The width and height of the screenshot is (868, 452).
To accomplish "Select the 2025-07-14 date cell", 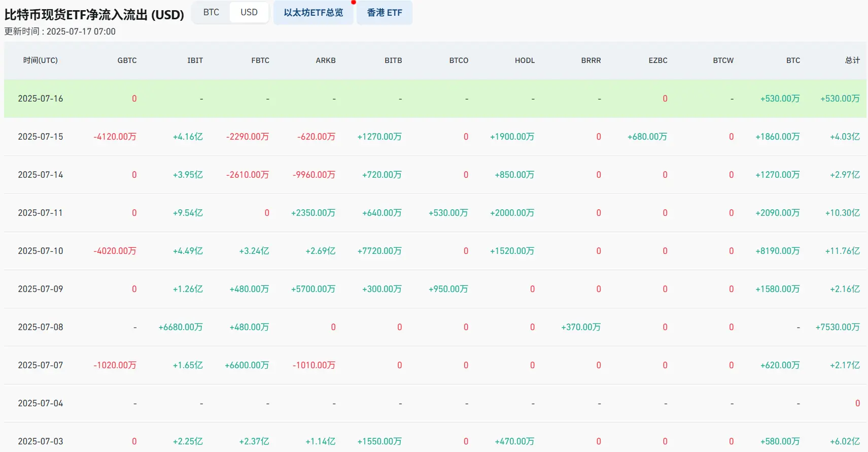I will pyautogui.click(x=41, y=175).
